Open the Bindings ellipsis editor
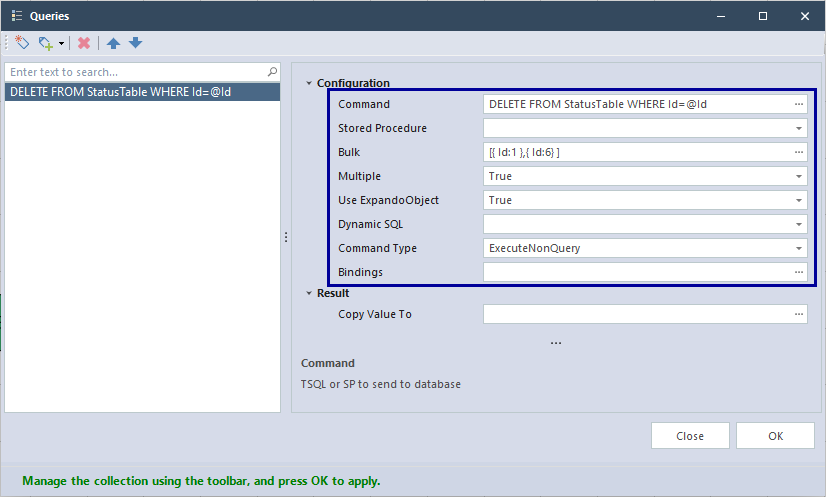This screenshot has height=497, width=826. (799, 272)
